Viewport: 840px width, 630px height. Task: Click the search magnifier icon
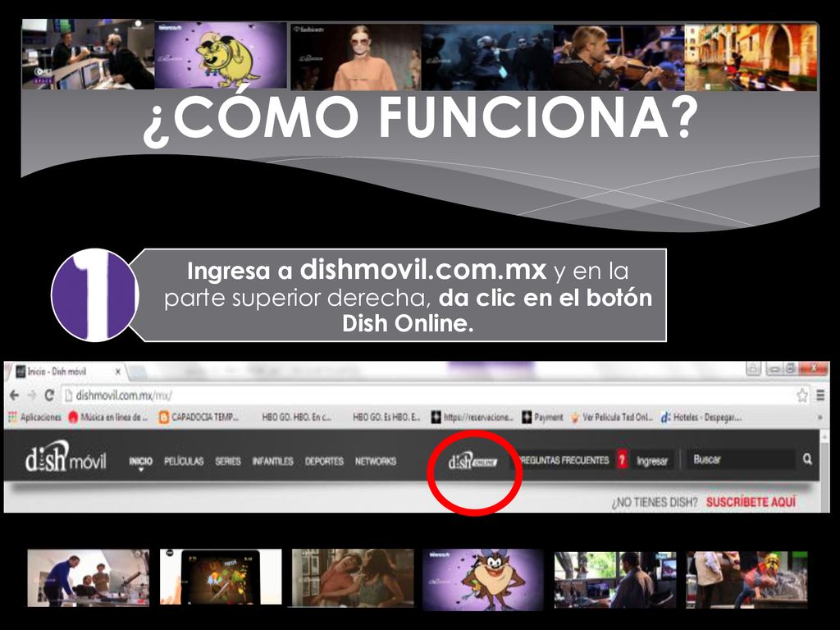pos(807,459)
